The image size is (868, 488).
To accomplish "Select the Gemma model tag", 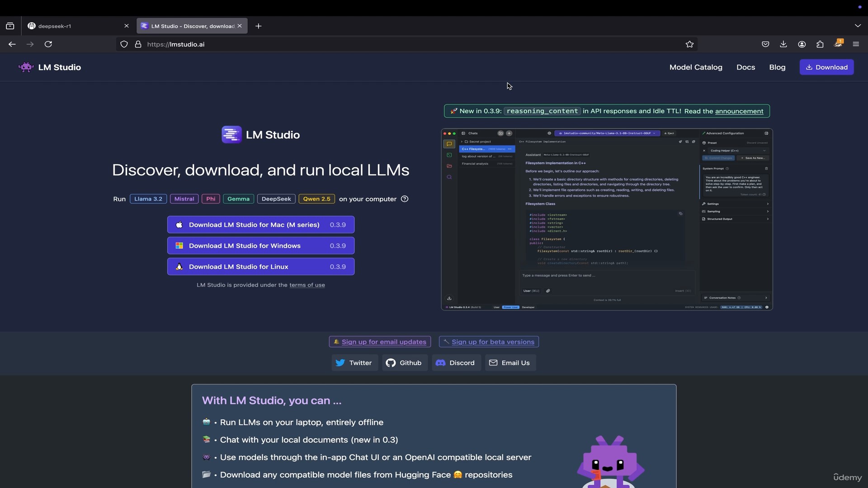I will pyautogui.click(x=238, y=199).
